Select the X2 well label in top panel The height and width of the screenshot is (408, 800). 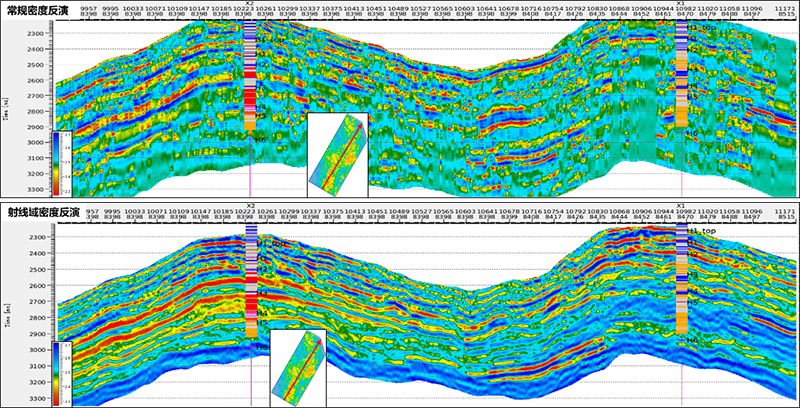249,4
